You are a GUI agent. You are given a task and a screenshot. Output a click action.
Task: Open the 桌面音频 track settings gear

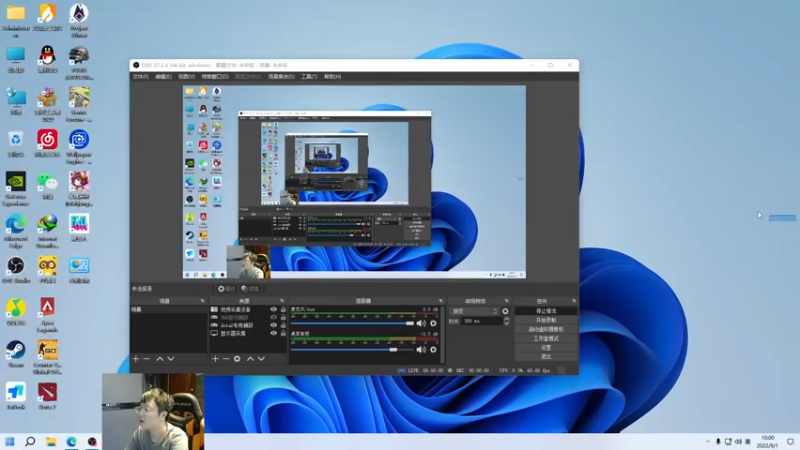433,349
